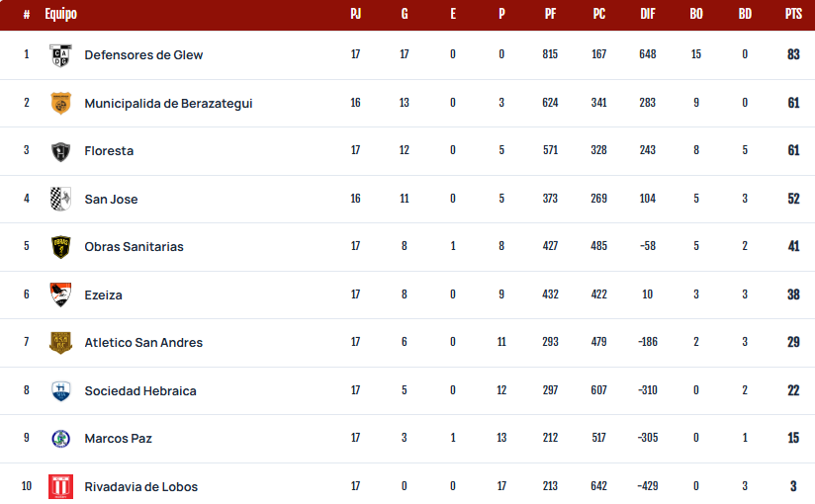Sort table by PTS column header
This screenshot has height=504, width=815.
[793, 14]
